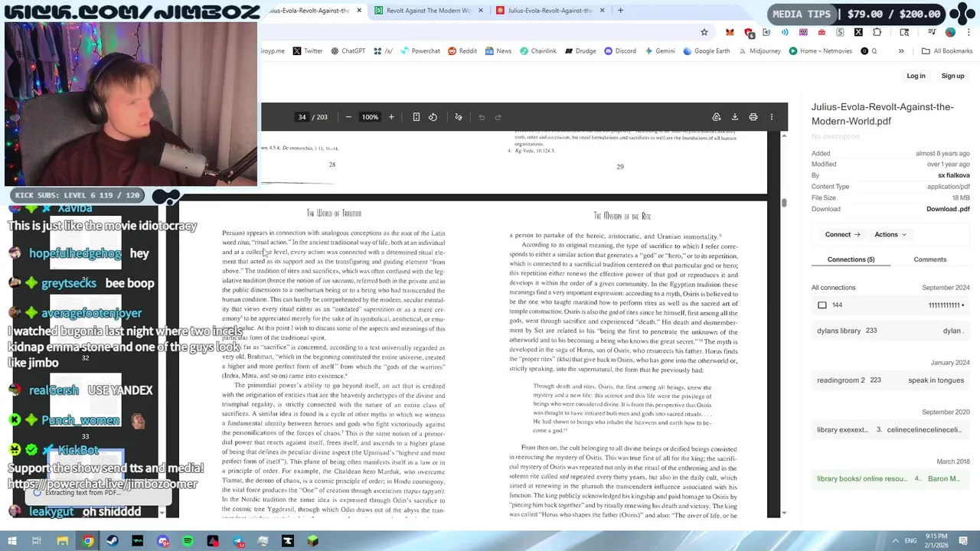This screenshot has width=980, height=551.
Task: Click the Sign up button
Action: pyautogui.click(x=952, y=76)
